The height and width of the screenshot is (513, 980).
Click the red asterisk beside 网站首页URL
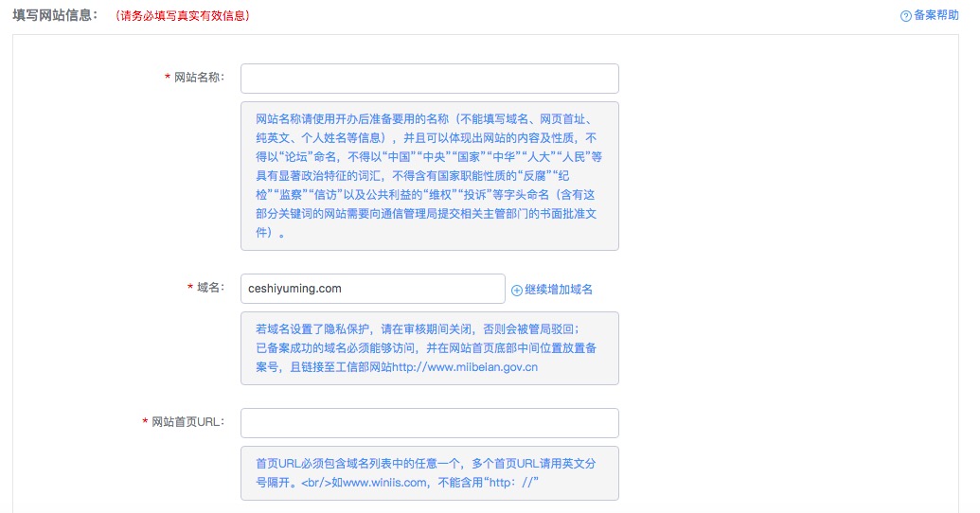145,423
